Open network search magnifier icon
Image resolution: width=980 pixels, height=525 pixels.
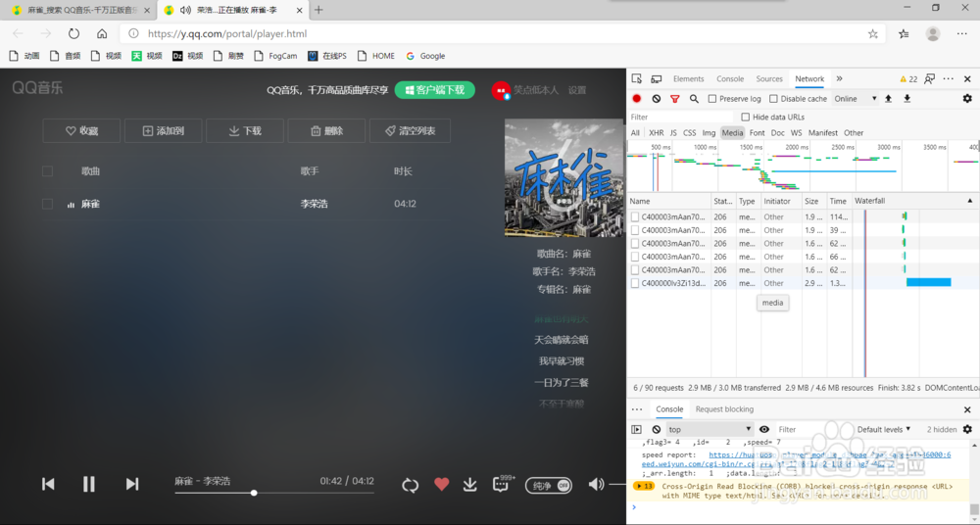(694, 99)
